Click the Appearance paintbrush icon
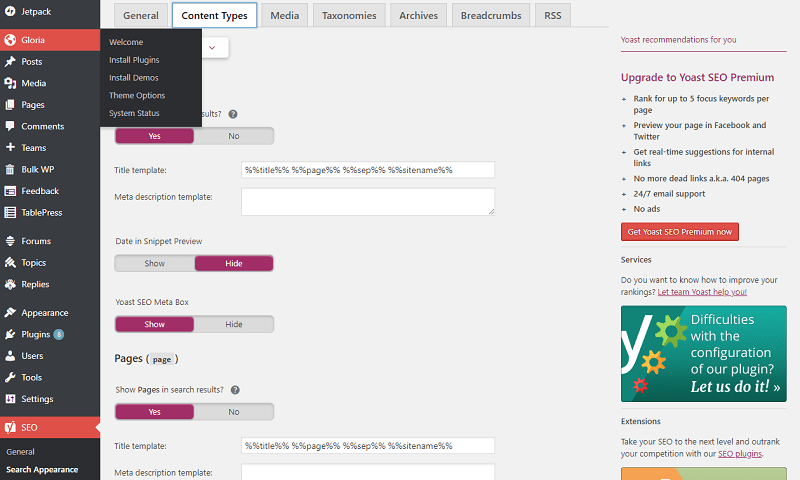800x480 pixels. (x=10, y=313)
